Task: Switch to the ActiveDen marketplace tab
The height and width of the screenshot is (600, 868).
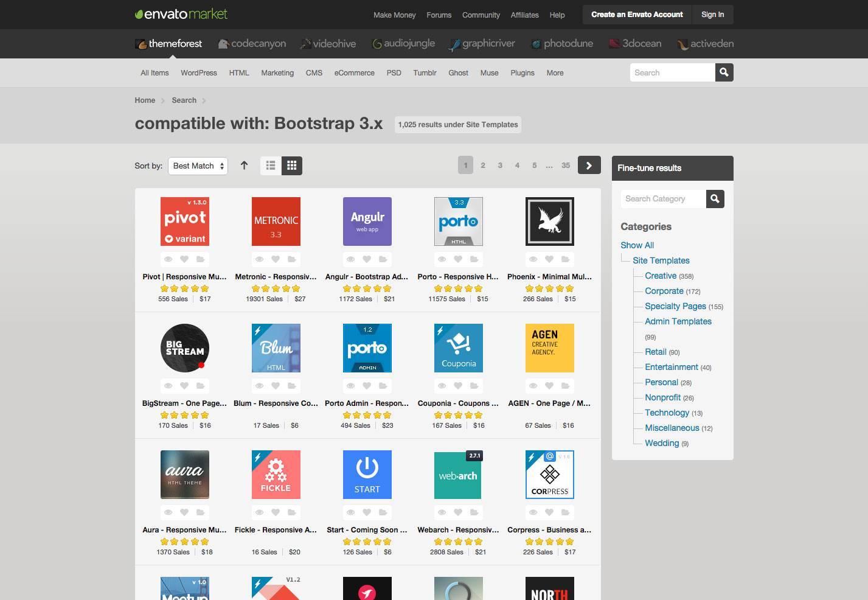Action: coord(705,44)
